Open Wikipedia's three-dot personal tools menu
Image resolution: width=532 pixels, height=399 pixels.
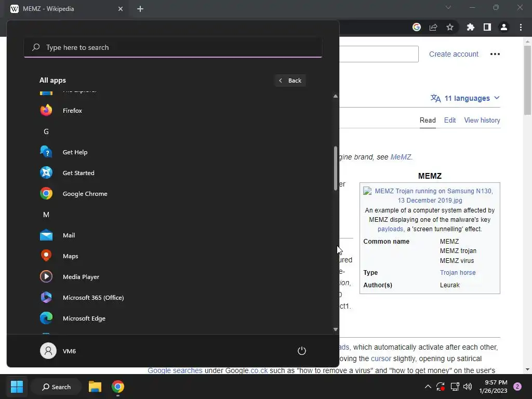pyautogui.click(x=495, y=54)
